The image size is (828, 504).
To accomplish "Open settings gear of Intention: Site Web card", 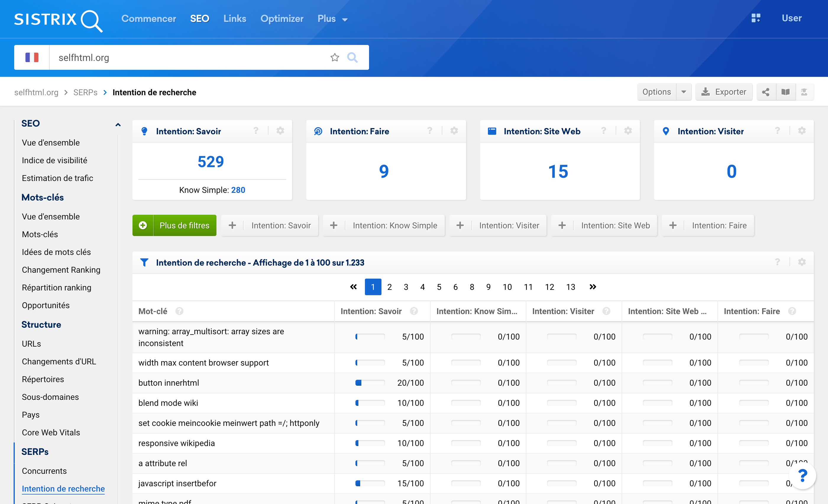I will point(628,131).
